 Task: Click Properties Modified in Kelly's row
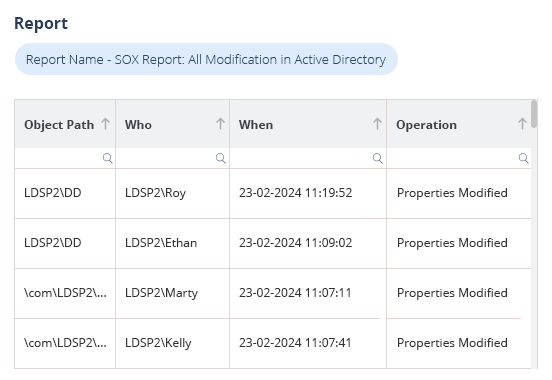(452, 343)
